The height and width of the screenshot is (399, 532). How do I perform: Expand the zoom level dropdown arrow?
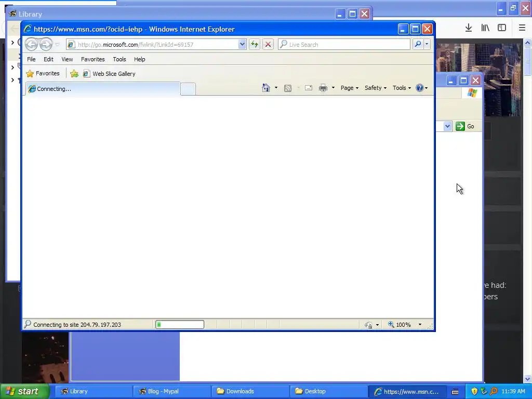(420, 325)
